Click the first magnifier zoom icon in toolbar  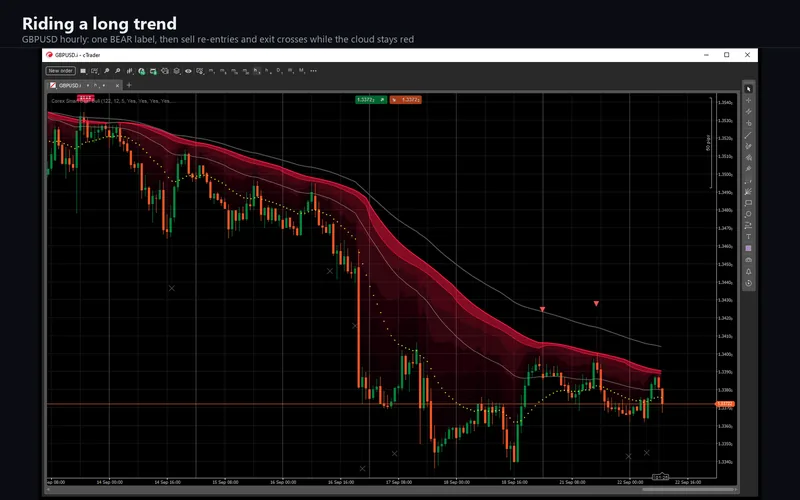(107, 71)
